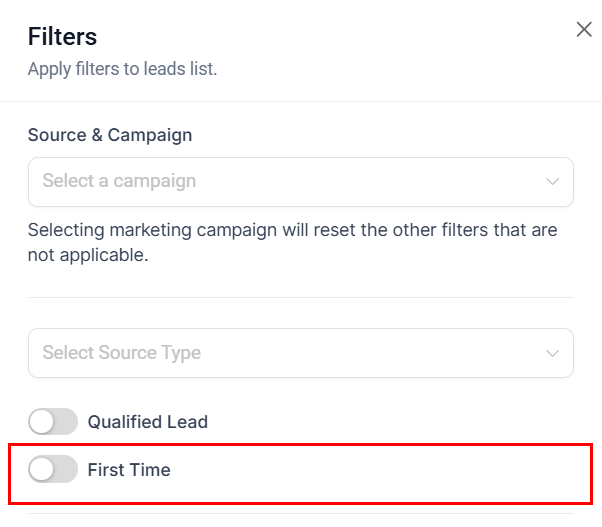The height and width of the screenshot is (527, 602).
Task: Click the 'not applicable.' line of helper text
Action: coord(88,254)
